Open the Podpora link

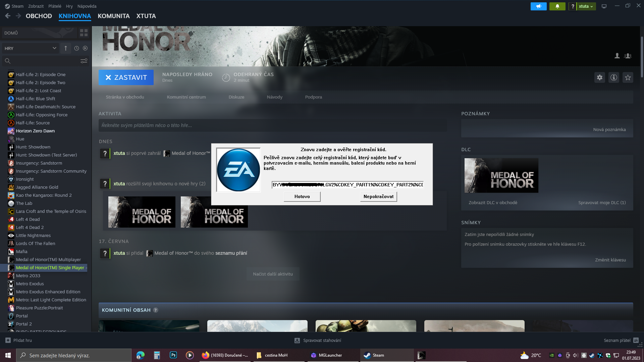(314, 97)
